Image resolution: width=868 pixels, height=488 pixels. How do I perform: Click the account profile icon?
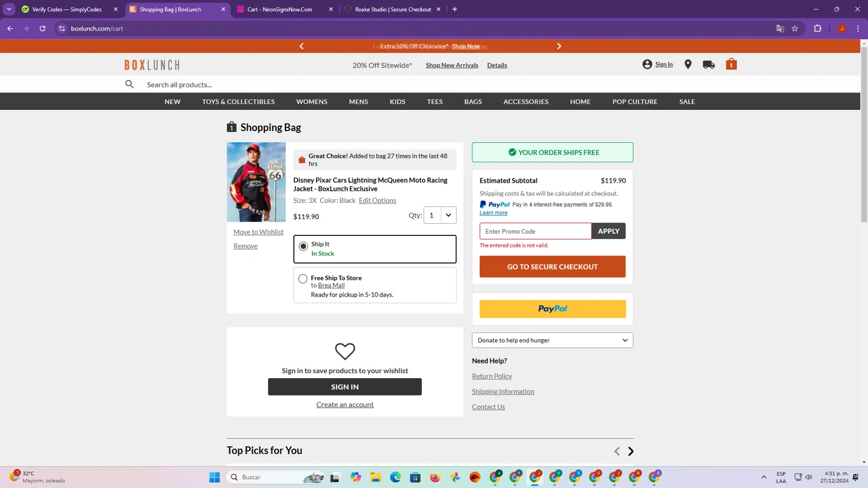pos(648,64)
